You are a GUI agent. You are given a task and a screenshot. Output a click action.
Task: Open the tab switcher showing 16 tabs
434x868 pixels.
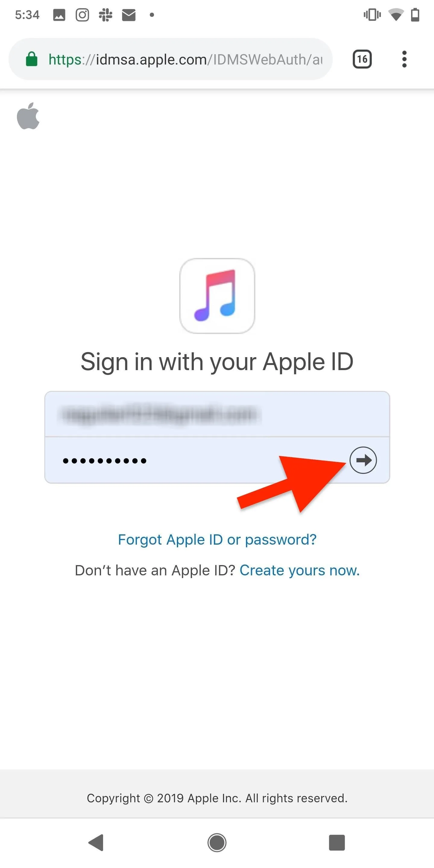click(362, 59)
